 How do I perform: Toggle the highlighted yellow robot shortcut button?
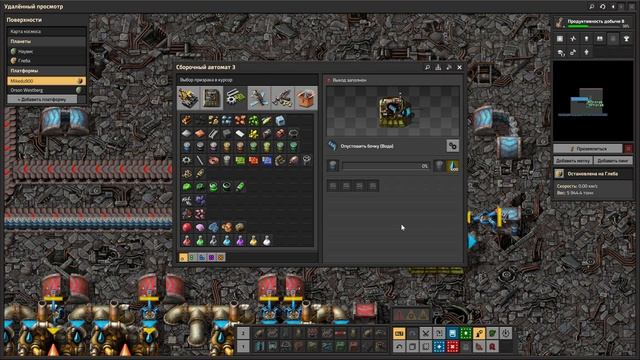click(479, 333)
